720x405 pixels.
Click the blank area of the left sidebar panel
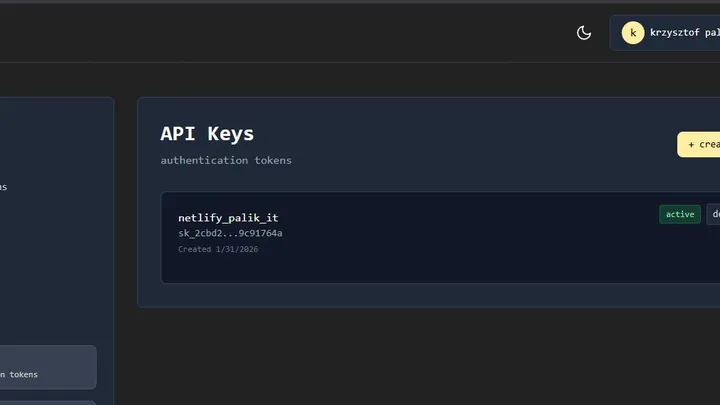tap(55, 276)
